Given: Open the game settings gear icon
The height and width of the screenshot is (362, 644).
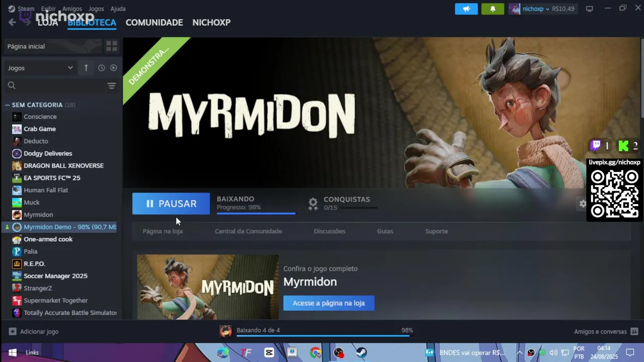Looking at the screenshot, I should (582, 204).
